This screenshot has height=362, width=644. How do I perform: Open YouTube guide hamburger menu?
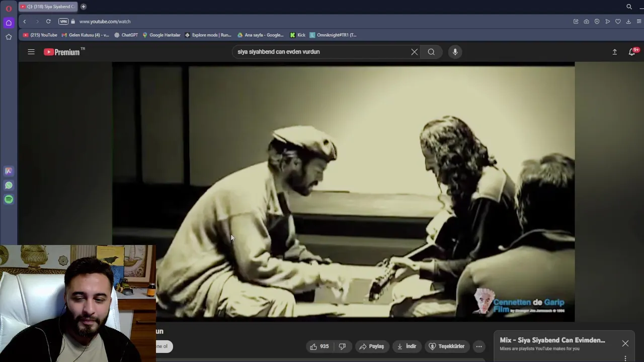31,52
